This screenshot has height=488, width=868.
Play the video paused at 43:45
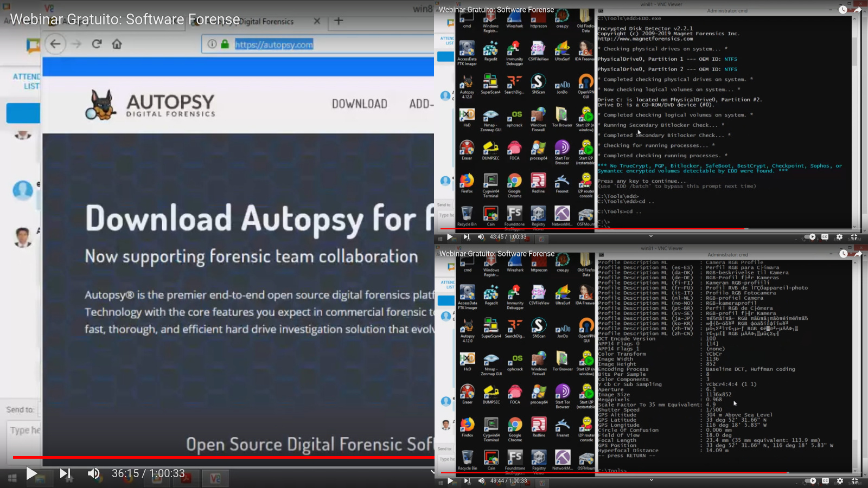pos(450,237)
